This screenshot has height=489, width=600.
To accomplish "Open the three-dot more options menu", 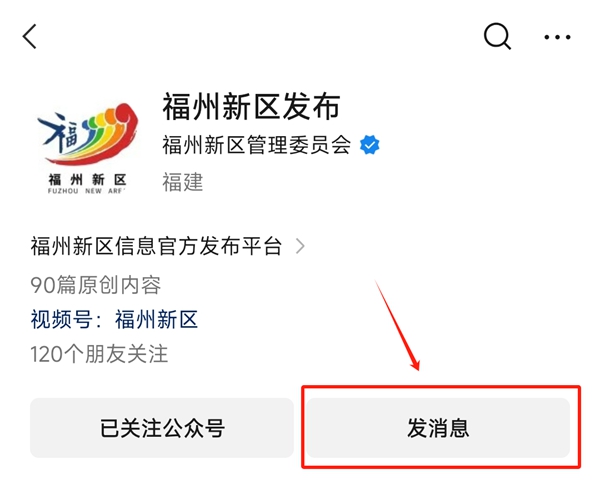I will tap(557, 37).
